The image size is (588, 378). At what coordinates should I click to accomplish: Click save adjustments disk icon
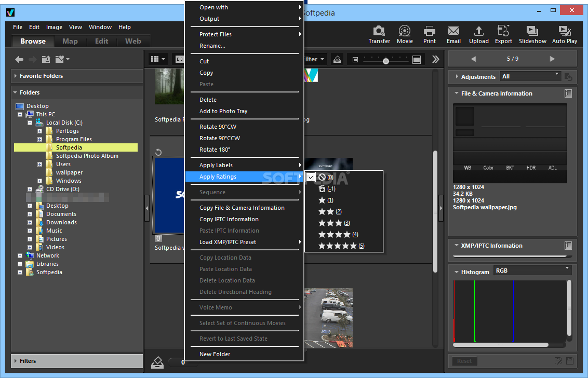(570, 361)
